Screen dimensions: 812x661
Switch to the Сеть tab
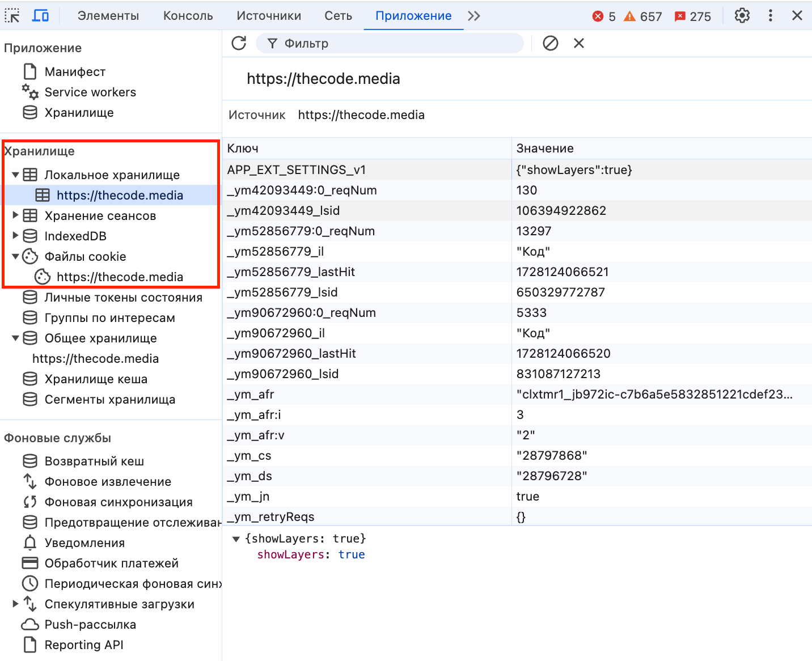pyautogui.click(x=337, y=16)
